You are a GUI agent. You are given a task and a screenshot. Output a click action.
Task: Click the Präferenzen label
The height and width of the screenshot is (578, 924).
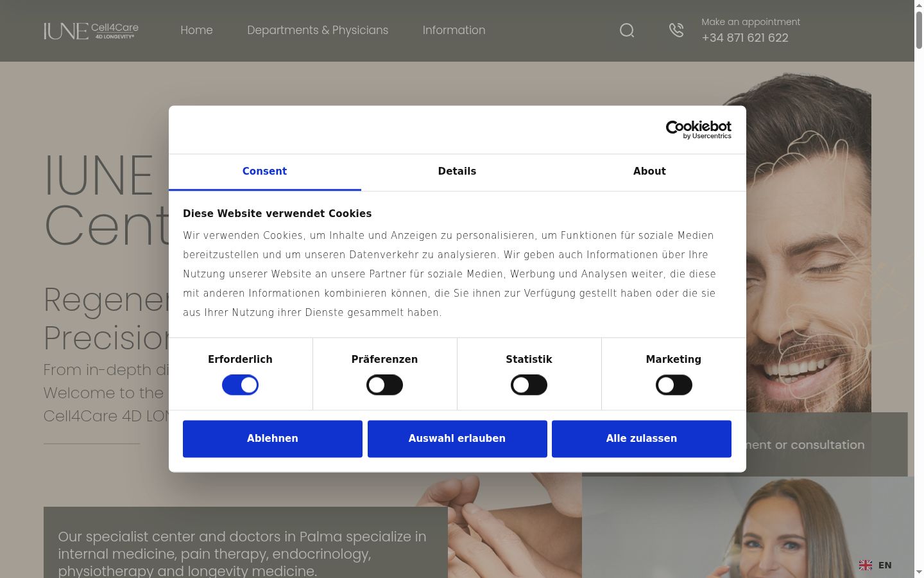tap(384, 360)
